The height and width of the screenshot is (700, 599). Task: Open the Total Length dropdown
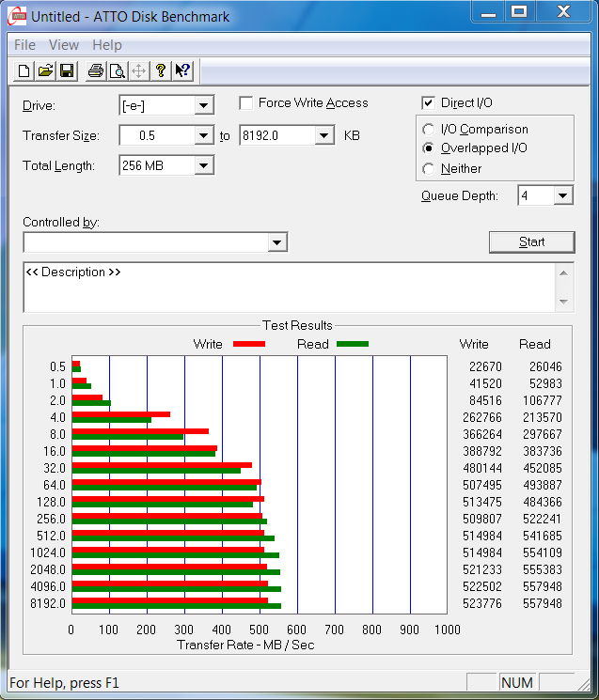point(203,166)
